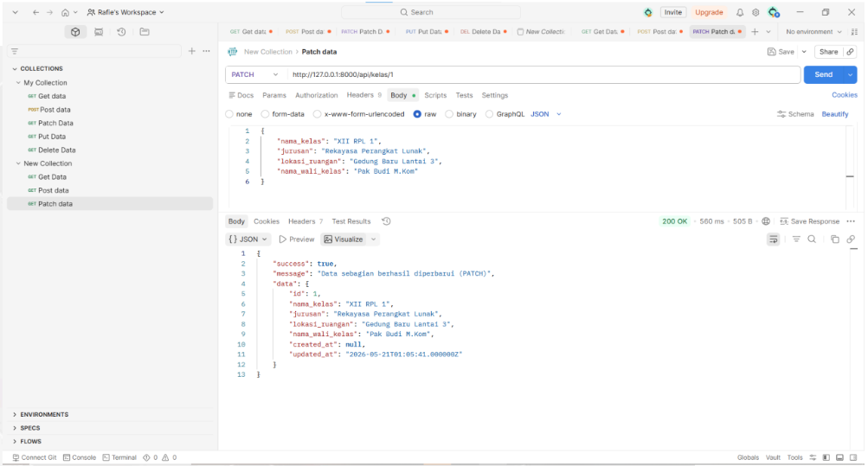868x466 pixels.
Task: Open sidebar more options ellipsis
Action: [207, 51]
